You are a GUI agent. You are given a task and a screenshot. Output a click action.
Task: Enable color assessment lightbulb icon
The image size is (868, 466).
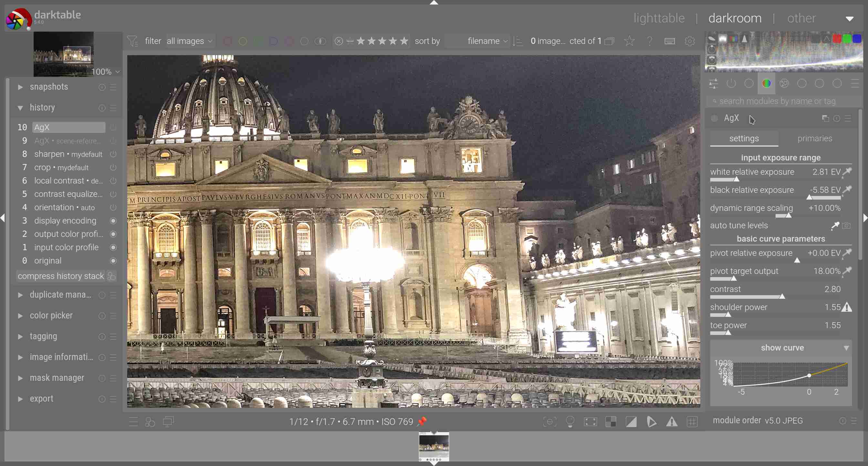[570, 421]
